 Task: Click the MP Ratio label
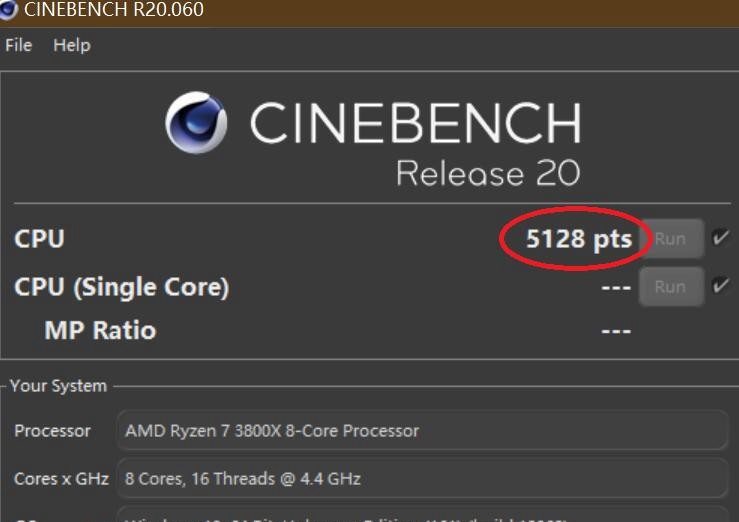(100, 330)
